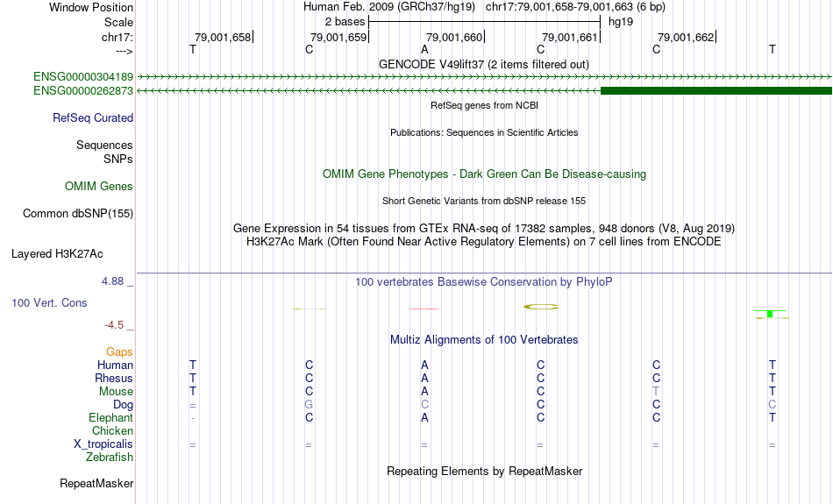
Task: Click the 4.88 PhyloP upper value
Action: point(112,281)
